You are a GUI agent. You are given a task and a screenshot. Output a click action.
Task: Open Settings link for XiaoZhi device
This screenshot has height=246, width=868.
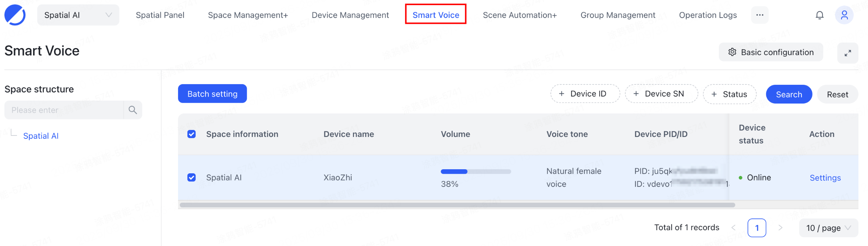pyautogui.click(x=825, y=178)
